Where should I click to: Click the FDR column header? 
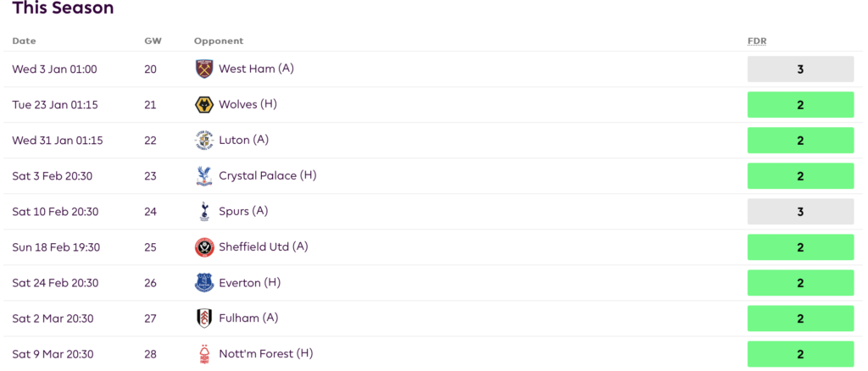tap(757, 42)
